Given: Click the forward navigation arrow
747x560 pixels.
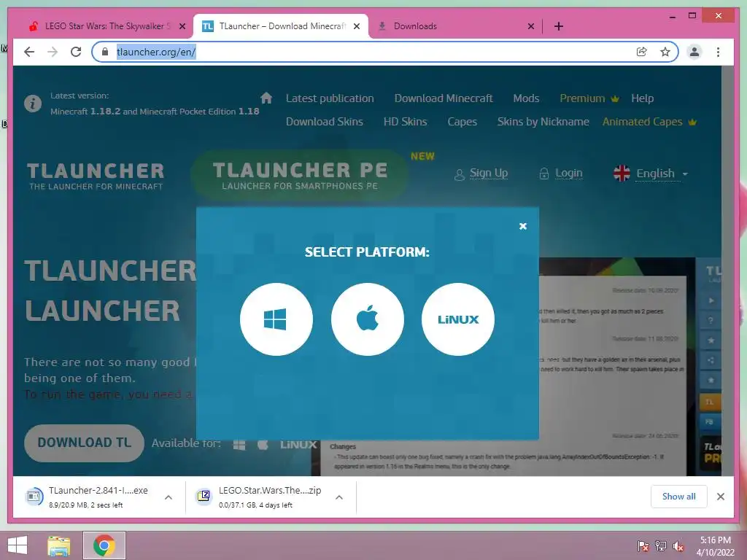Looking at the screenshot, I should point(53,52).
